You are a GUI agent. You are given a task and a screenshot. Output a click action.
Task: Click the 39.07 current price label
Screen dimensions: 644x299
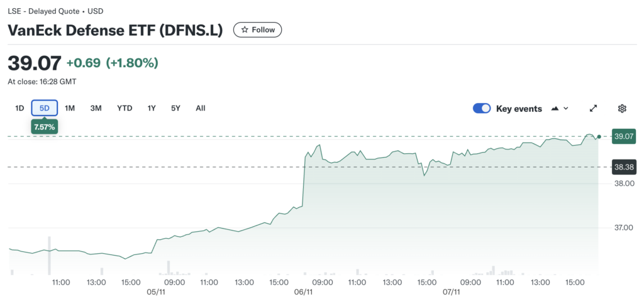click(x=624, y=136)
